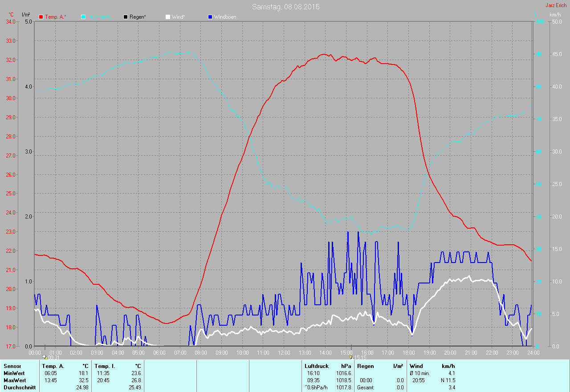Click the red Temp. A. legend swatch

tap(41, 17)
